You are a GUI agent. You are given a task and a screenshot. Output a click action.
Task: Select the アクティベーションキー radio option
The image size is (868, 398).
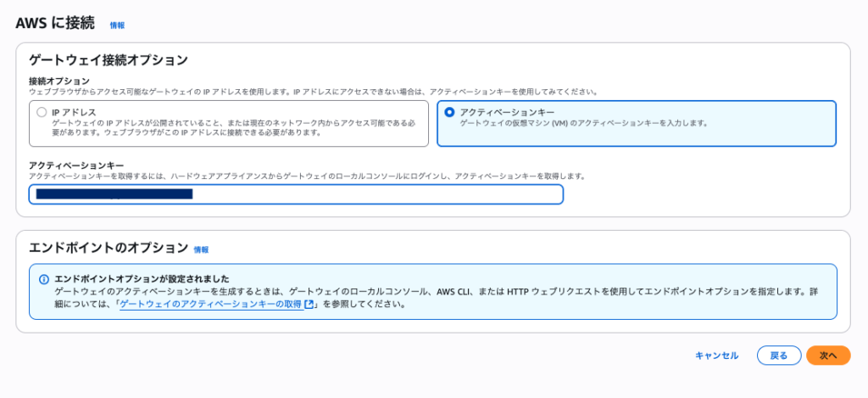[x=449, y=113]
